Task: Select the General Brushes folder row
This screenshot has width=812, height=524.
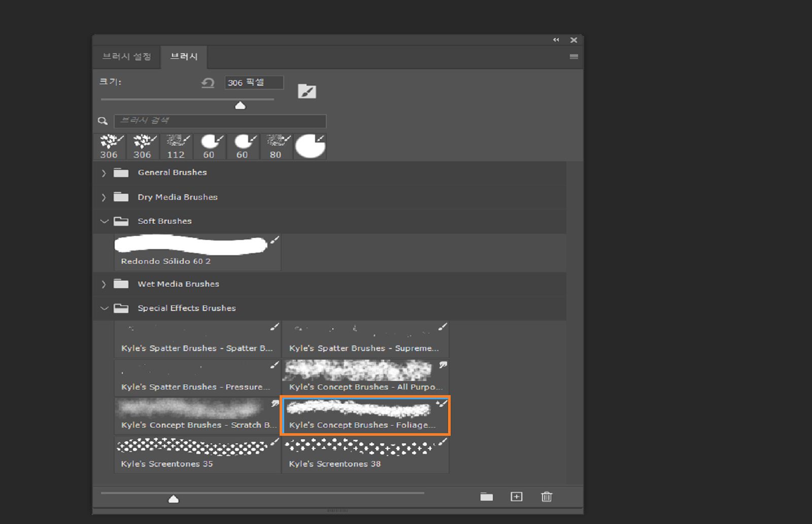Action: click(330, 173)
